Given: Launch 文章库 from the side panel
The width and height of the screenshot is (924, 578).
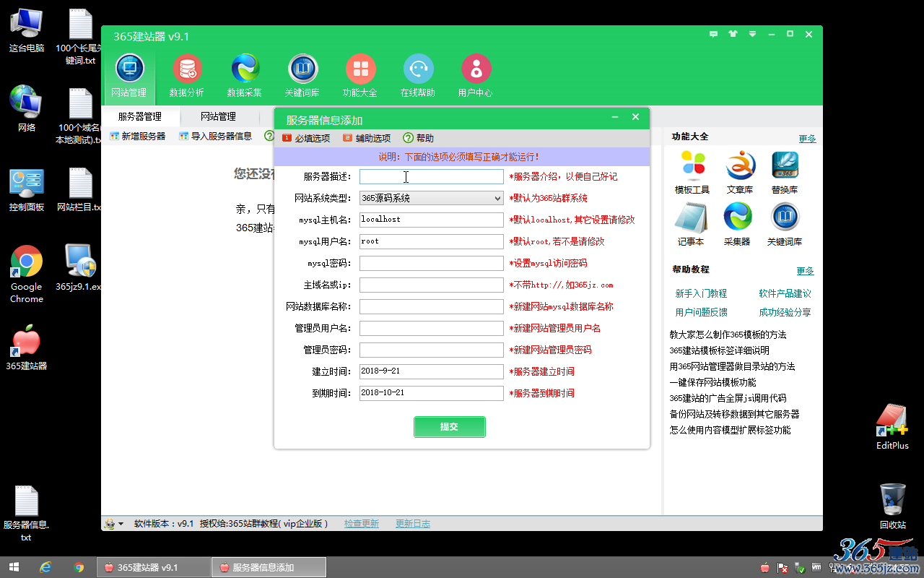Looking at the screenshot, I should click(739, 172).
